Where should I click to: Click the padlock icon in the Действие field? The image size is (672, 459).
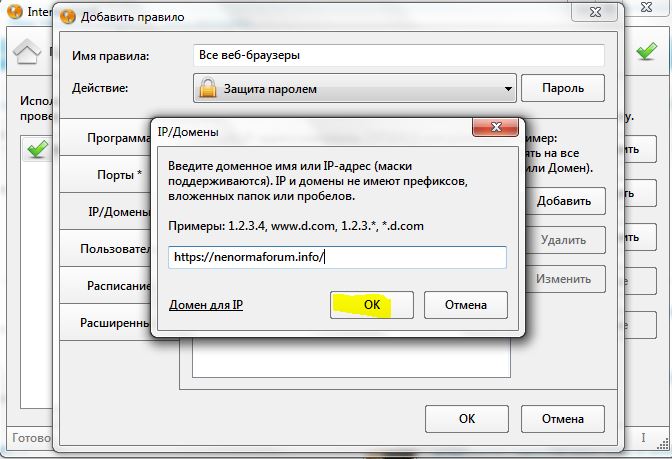(x=208, y=89)
